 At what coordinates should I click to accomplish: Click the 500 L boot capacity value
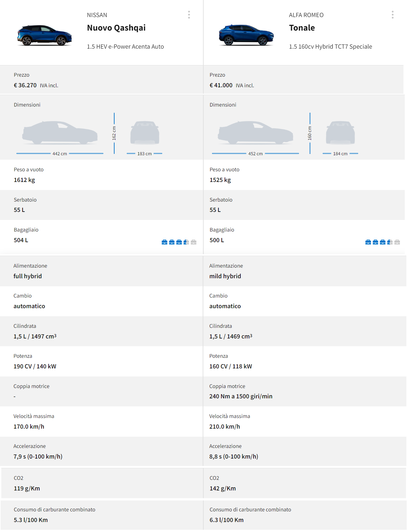217,240
